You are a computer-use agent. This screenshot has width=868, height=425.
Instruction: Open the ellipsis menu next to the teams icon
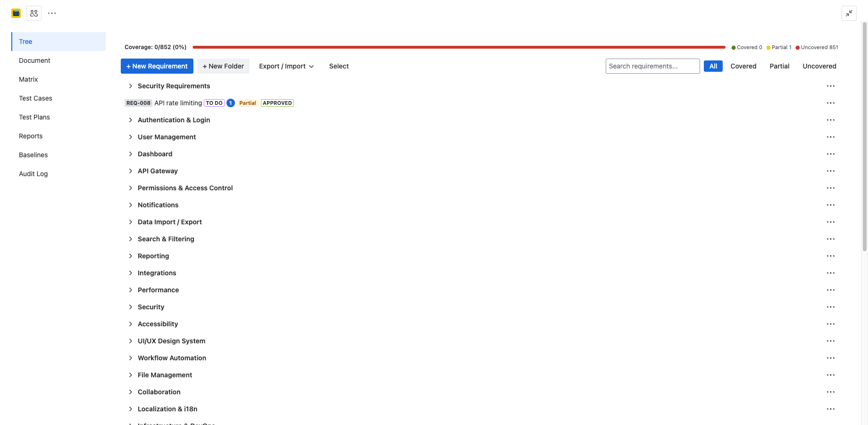(x=51, y=13)
